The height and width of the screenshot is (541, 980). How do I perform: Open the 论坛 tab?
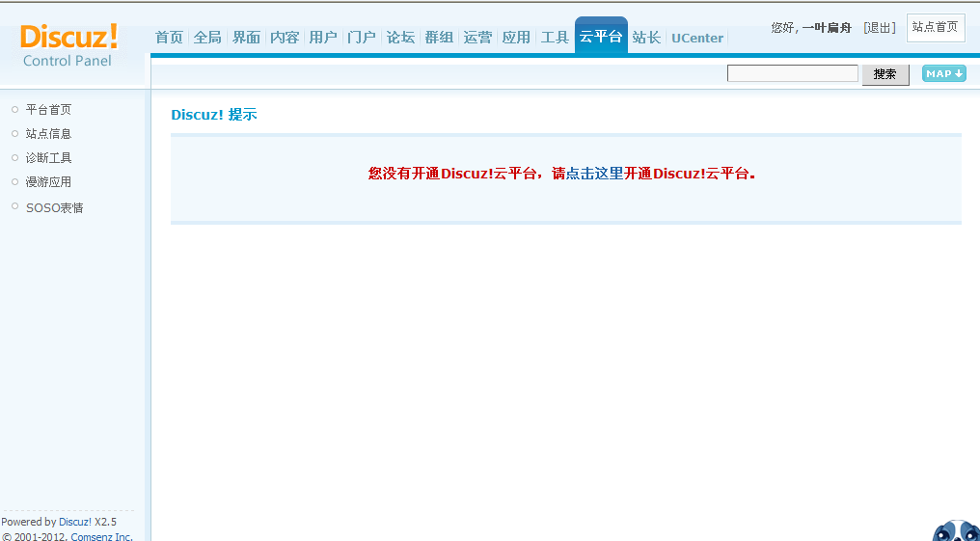tap(400, 38)
